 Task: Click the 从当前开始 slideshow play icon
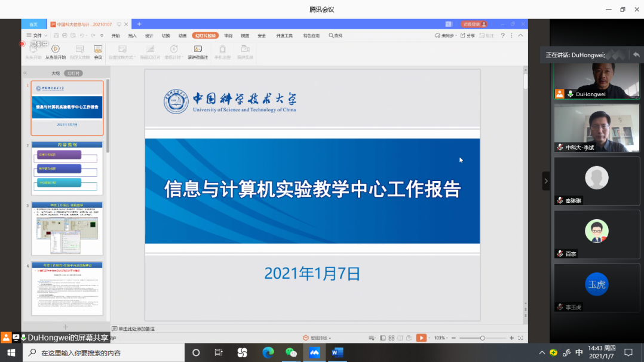point(55,49)
